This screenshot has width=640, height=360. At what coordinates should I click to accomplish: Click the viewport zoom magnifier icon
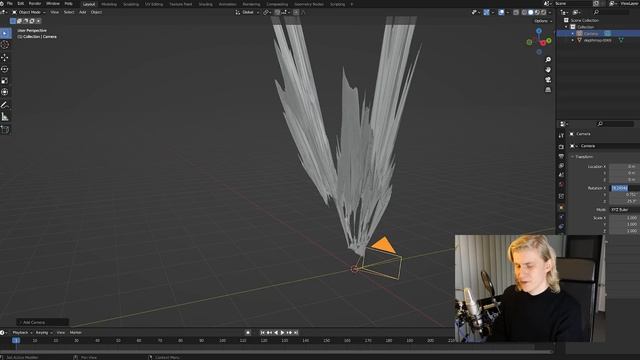pyautogui.click(x=548, y=60)
